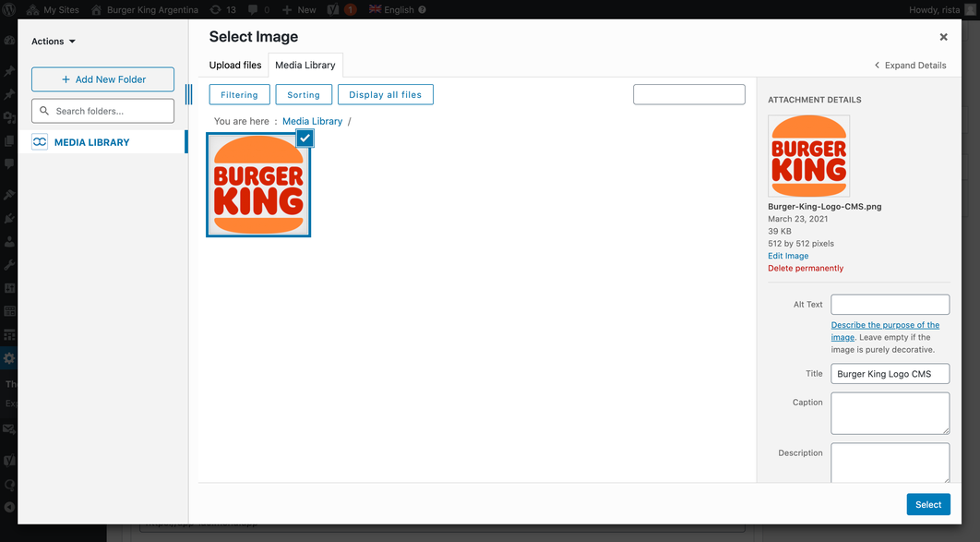Viewport: 980px width, 542px height.
Task: Click the Add New Folder button
Action: click(x=103, y=79)
